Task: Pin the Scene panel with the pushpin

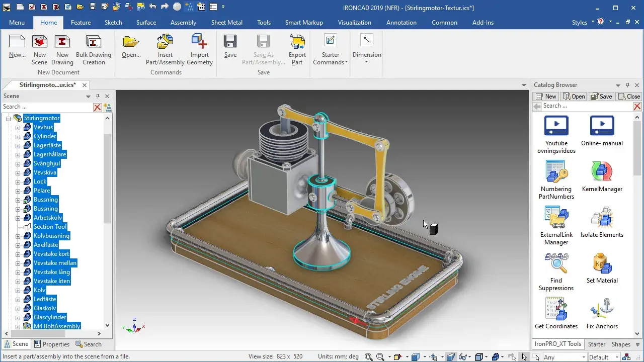Action: click(98, 96)
